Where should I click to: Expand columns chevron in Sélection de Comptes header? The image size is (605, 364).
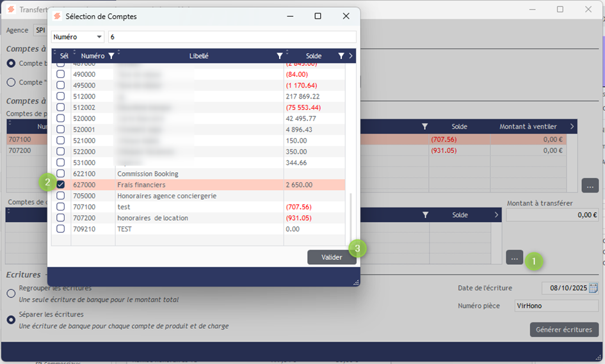click(x=351, y=56)
